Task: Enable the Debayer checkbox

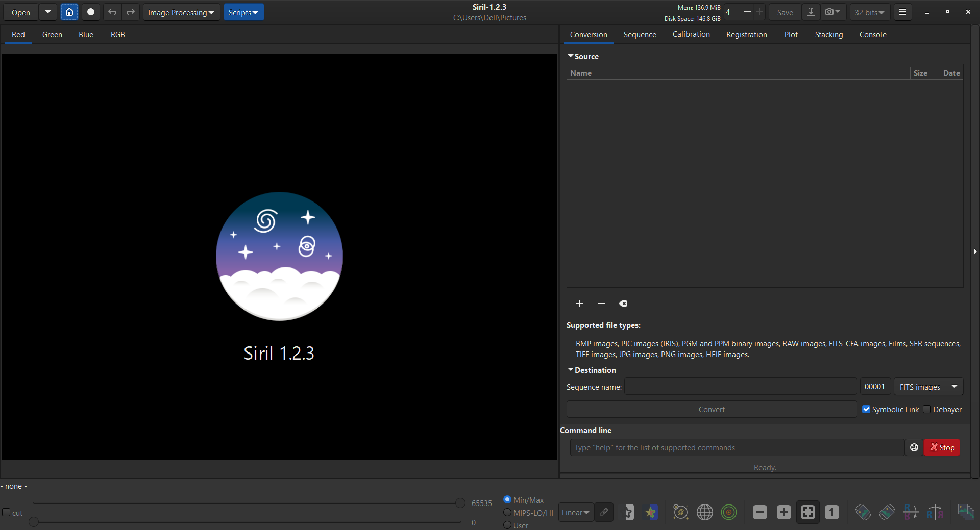Action: (927, 409)
